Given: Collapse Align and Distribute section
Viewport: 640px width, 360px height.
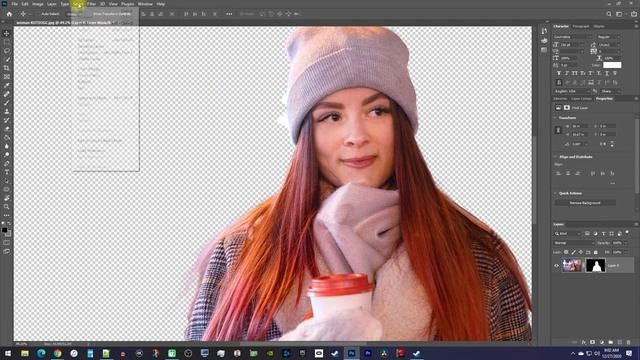Looking at the screenshot, I should [556, 157].
